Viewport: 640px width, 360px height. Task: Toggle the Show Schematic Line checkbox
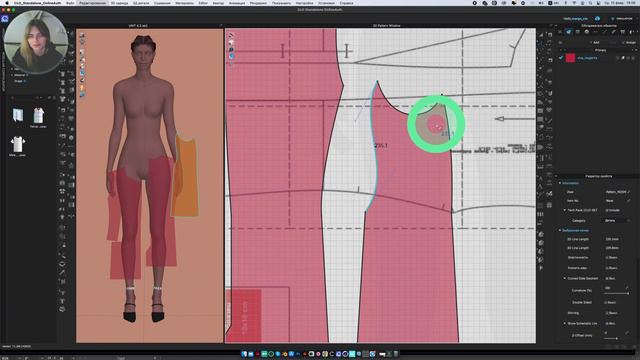tap(607, 323)
